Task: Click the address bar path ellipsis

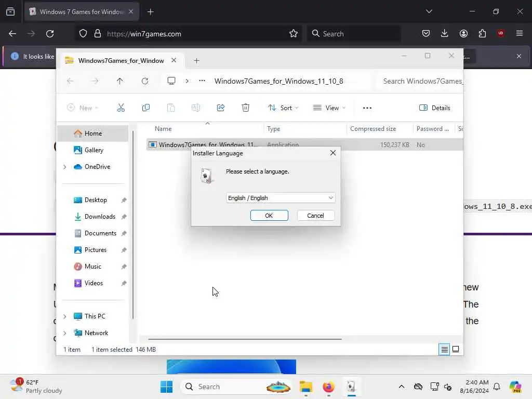Action: [202, 81]
